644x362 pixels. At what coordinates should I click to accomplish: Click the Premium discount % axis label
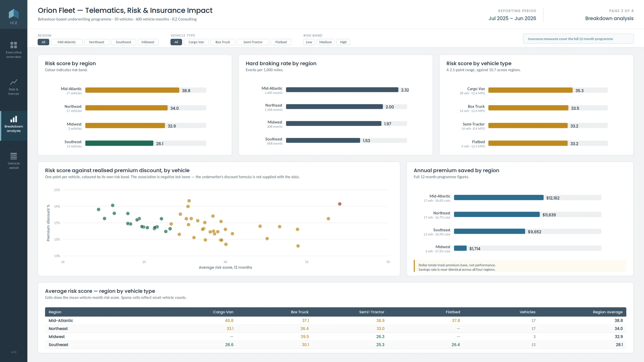tap(48, 223)
